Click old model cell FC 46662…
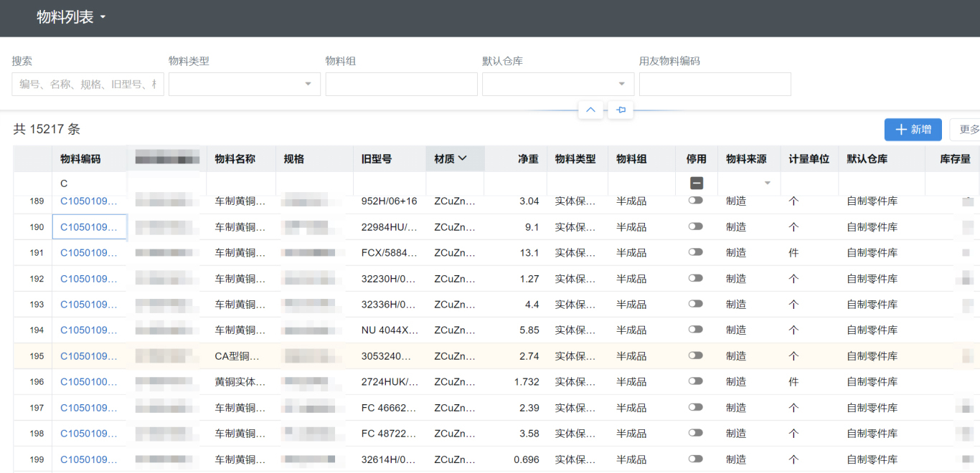Image resolution: width=980 pixels, height=473 pixels. (390, 408)
